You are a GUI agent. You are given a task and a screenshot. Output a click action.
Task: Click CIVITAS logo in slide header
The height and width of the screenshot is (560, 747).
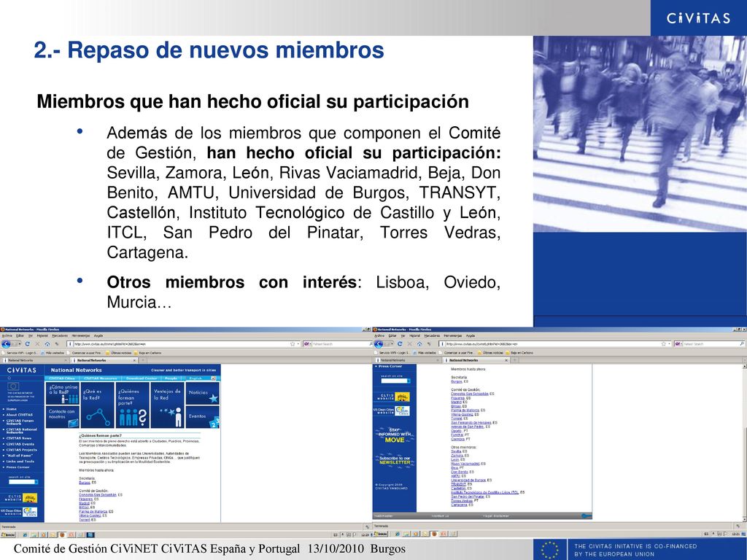point(698,18)
